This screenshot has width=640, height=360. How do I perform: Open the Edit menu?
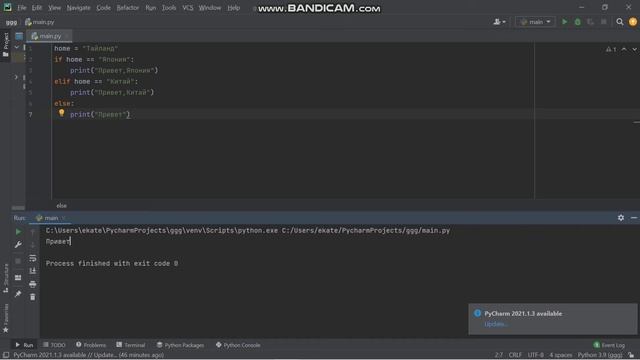(x=37, y=8)
